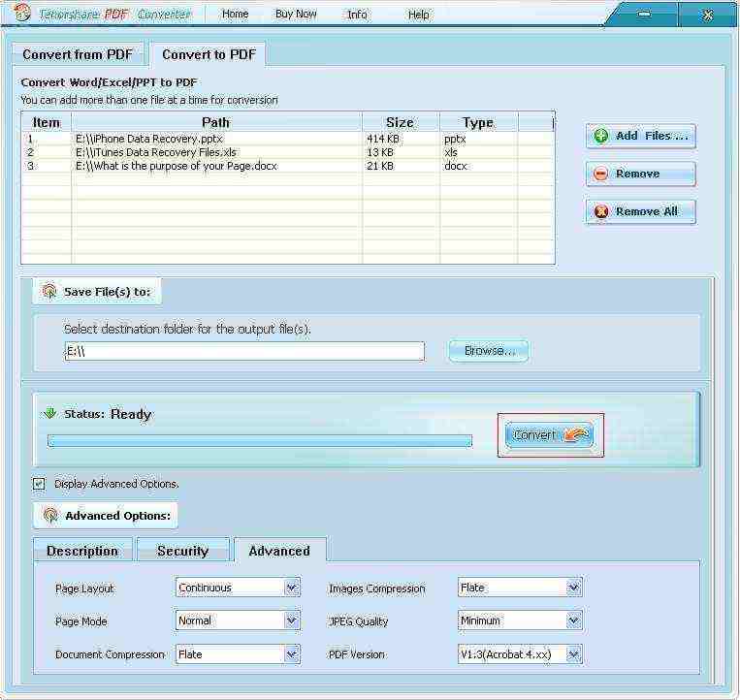The width and height of the screenshot is (740, 700).
Task: Click the red minus icon on Remove
Action: [600, 174]
